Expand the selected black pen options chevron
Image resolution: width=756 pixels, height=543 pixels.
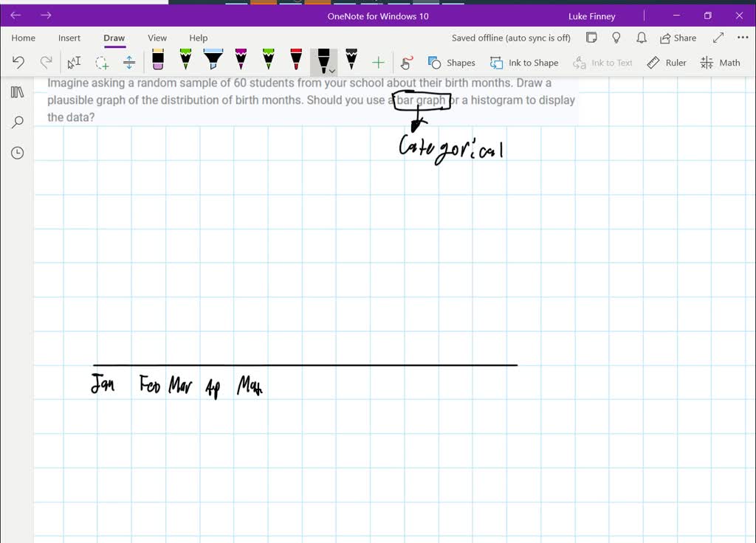pyautogui.click(x=332, y=71)
